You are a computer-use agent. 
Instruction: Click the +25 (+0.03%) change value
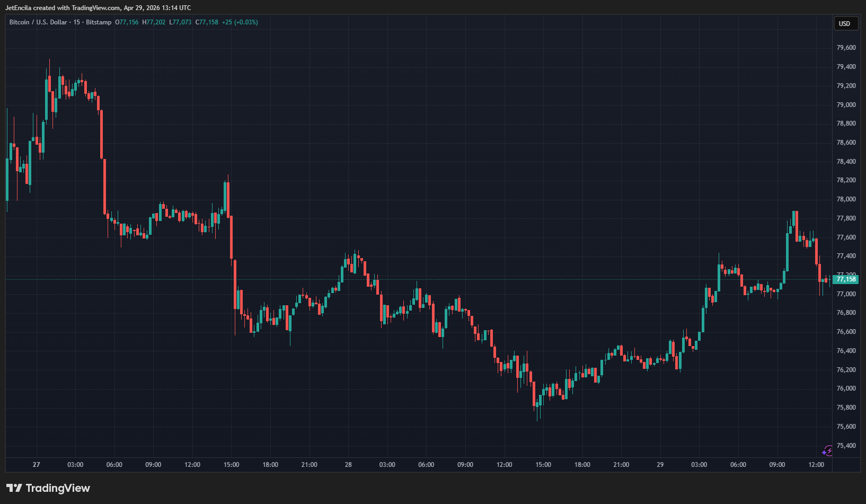tap(240, 22)
